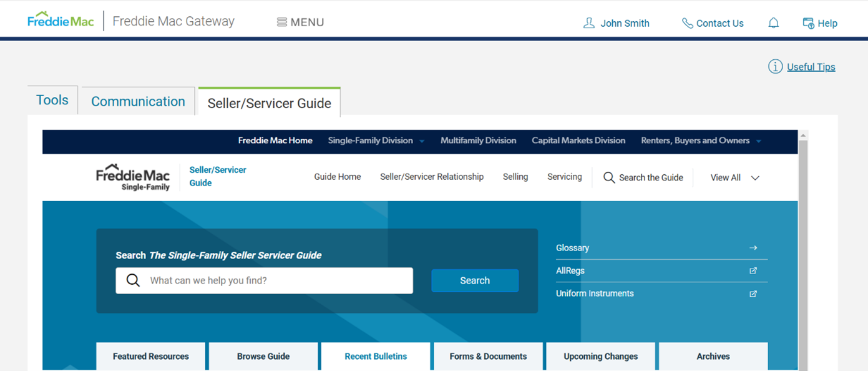
Task: Click the John Smith user profile
Action: [x=616, y=23]
